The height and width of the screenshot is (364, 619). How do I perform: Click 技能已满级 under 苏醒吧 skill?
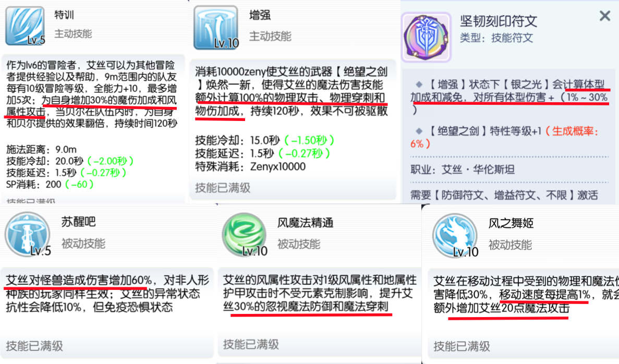tap(34, 346)
